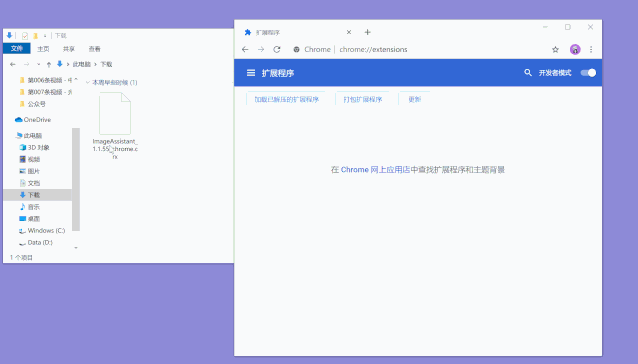Image resolution: width=638 pixels, height=364 pixels.
Task: Reload the extensions page
Action: tap(277, 49)
